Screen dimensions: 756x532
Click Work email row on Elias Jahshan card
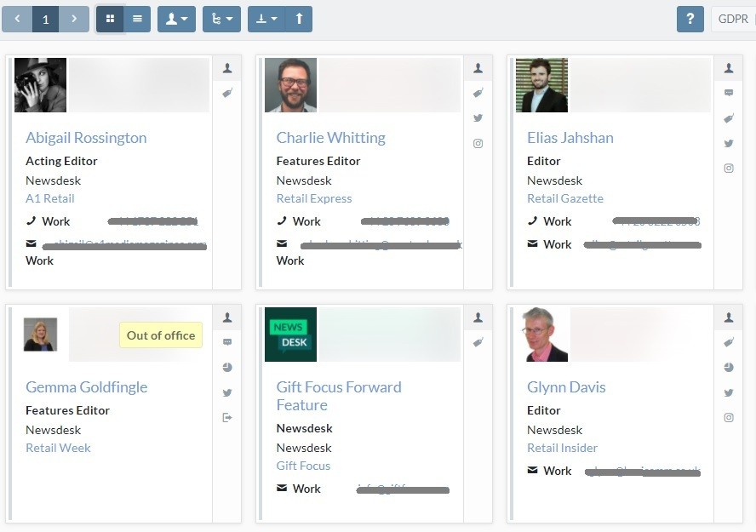coord(614,245)
